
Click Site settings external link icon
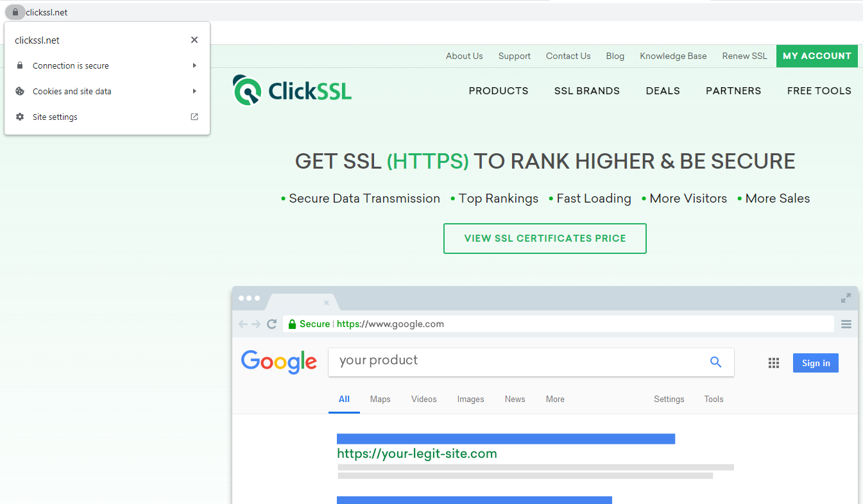point(194,117)
